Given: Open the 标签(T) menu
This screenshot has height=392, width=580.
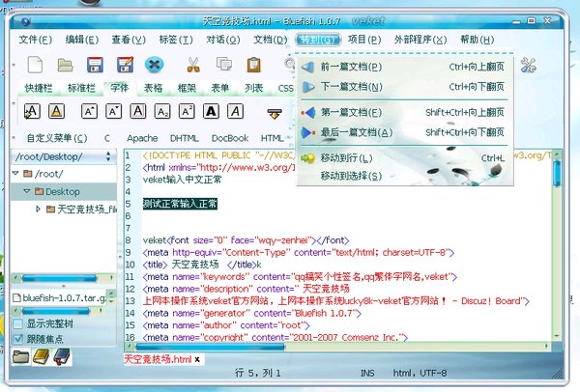Looking at the screenshot, I should pyautogui.click(x=176, y=40).
